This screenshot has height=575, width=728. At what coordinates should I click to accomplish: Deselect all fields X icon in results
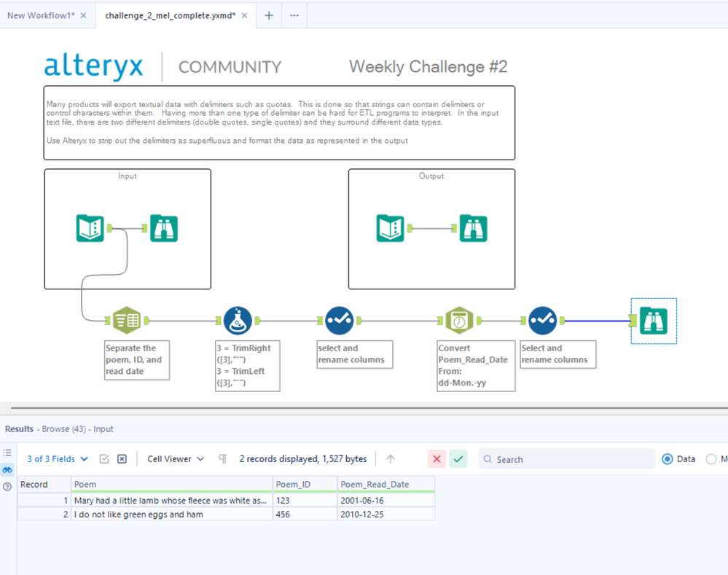[122, 459]
